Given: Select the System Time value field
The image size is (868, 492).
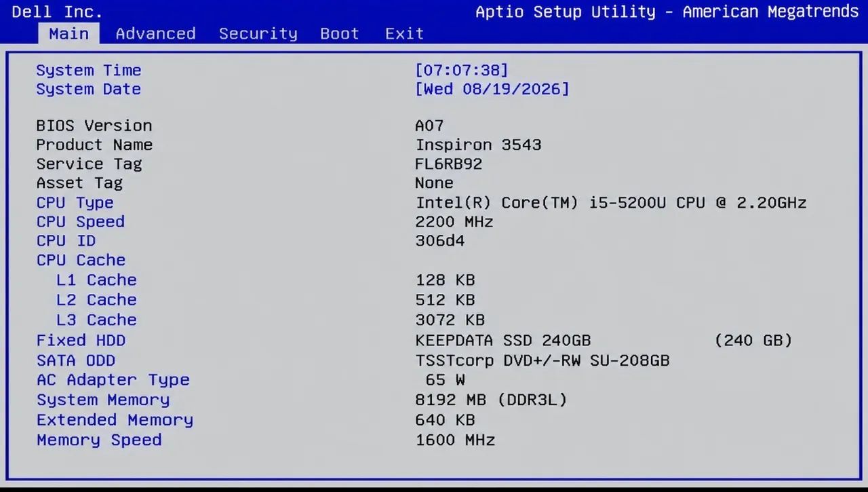Looking at the screenshot, I should pyautogui.click(x=462, y=70).
